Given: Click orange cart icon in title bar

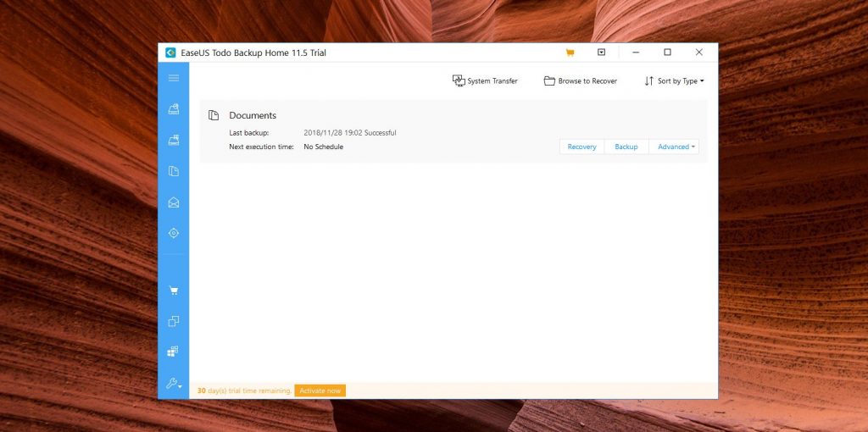Looking at the screenshot, I should (x=570, y=53).
